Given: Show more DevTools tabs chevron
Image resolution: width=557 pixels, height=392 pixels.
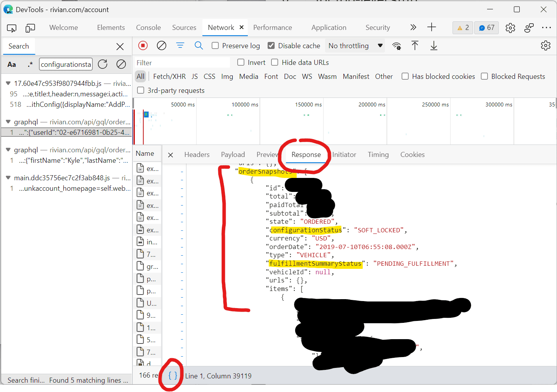Looking at the screenshot, I should [413, 27].
